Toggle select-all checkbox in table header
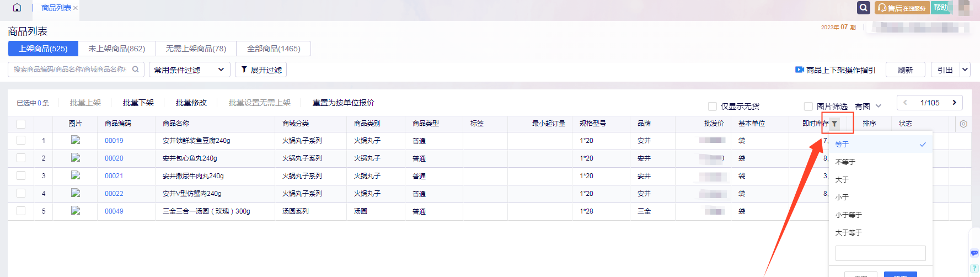 tap(21, 124)
